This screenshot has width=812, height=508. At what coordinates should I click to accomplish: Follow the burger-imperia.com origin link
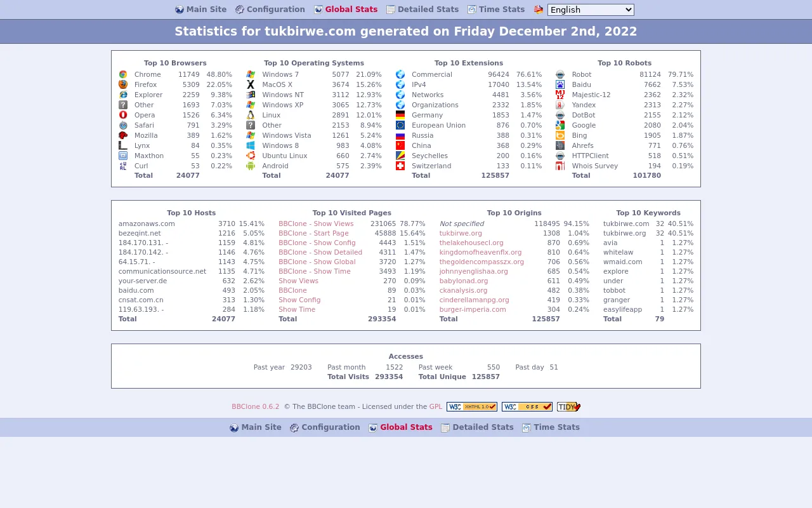point(473,309)
